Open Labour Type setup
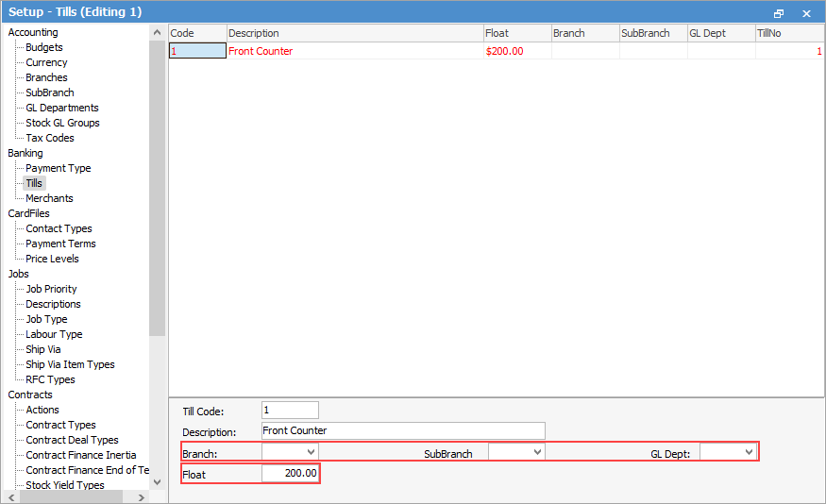Screen dimensions: 826x504 54,334
